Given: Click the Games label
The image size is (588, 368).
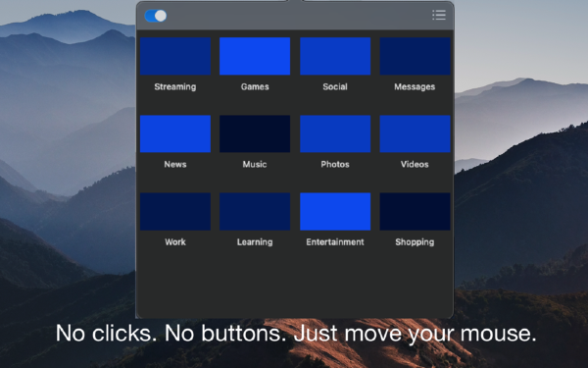Looking at the screenshot, I should point(255,86).
